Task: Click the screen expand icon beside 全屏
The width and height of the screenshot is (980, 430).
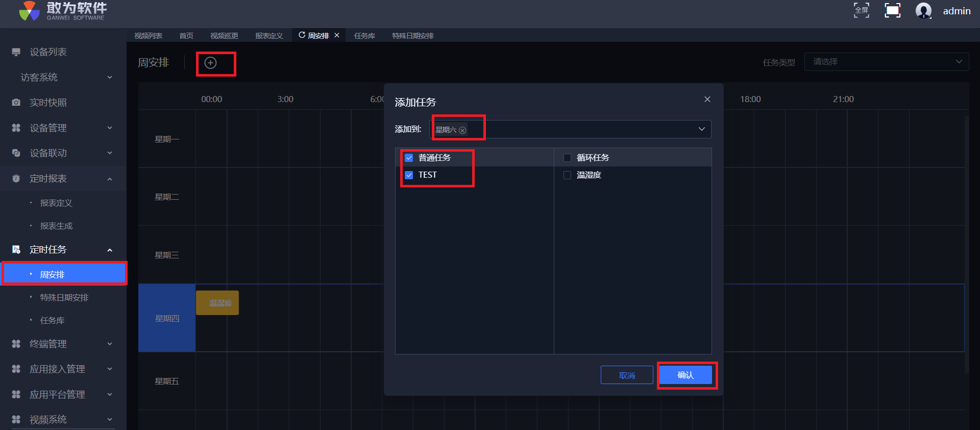Action: (892, 10)
